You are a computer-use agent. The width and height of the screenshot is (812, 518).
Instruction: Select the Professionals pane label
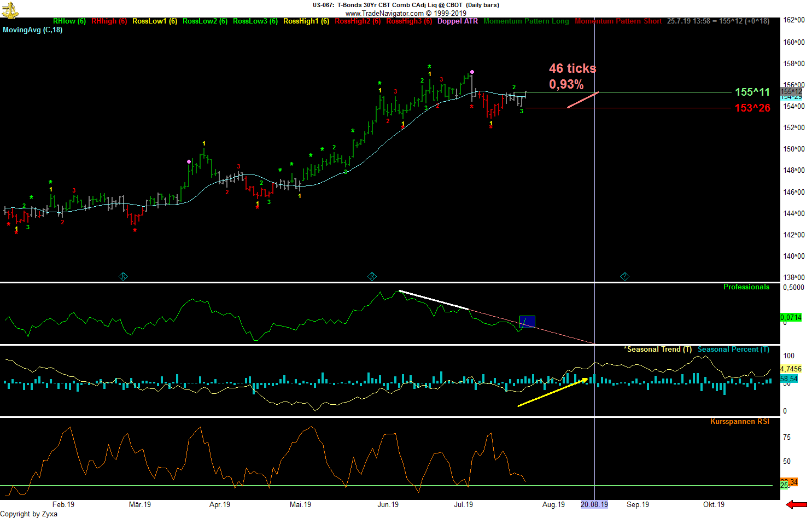pos(746,287)
